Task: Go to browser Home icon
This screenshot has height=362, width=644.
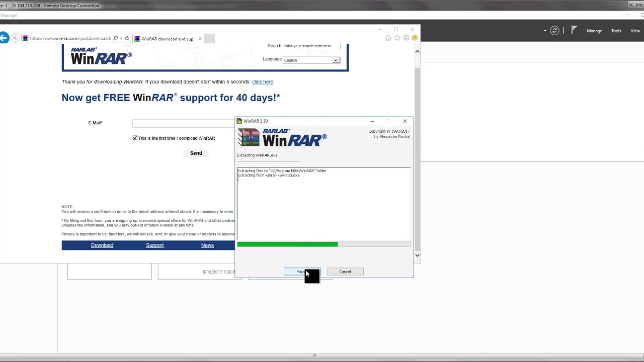Action: click(388, 38)
